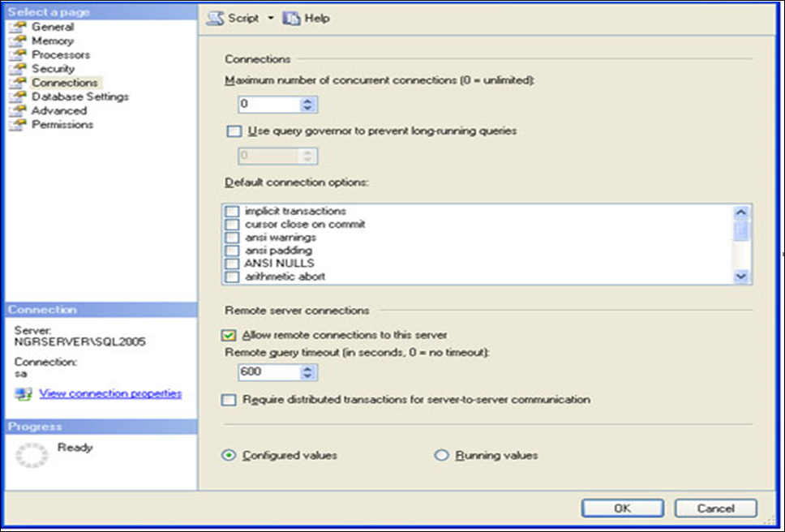
Task: Check the ANSI NULLS connection option
Action: pyautogui.click(x=233, y=264)
